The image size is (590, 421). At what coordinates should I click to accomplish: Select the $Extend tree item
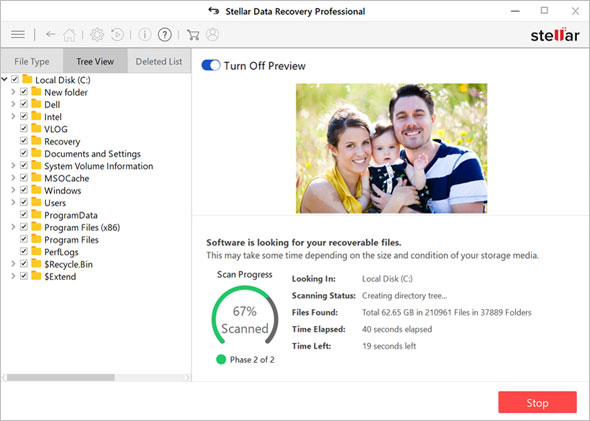click(x=60, y=277)
